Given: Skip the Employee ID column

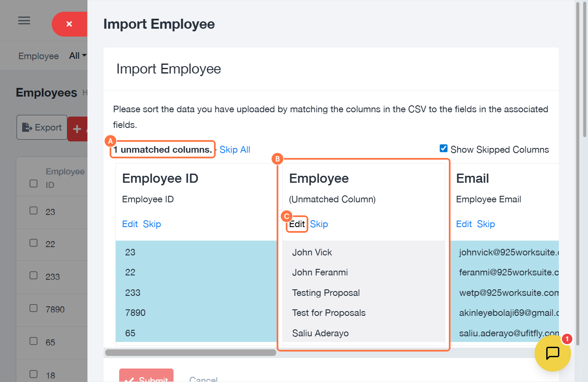Looking at the screenshot, I should (x=152, y=224).
